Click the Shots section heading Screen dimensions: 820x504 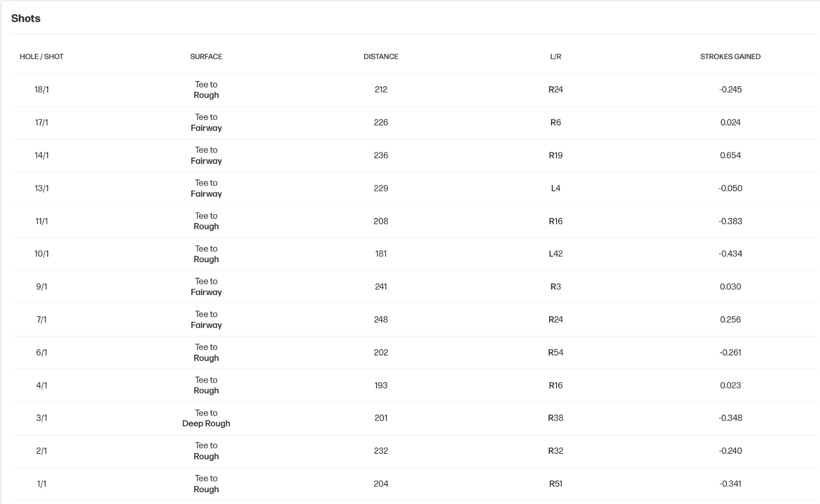[x=26, y=18]
